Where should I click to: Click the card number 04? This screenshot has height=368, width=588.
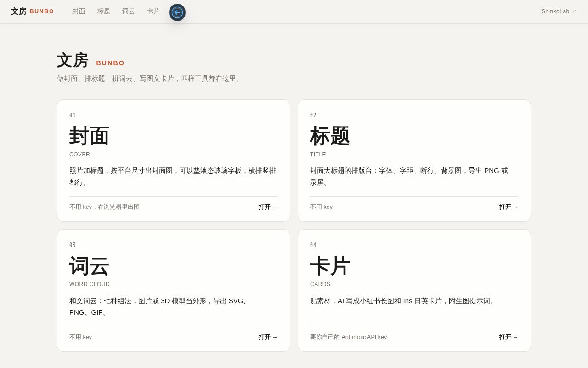[313, 245]
